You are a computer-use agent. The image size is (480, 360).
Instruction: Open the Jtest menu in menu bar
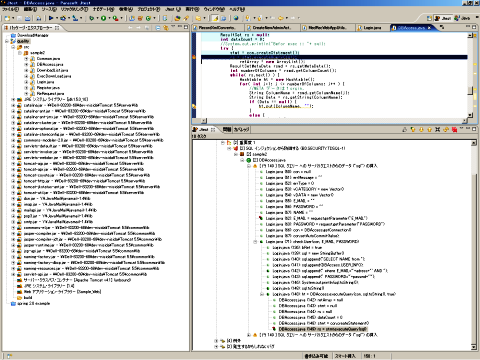pos(173,9)
